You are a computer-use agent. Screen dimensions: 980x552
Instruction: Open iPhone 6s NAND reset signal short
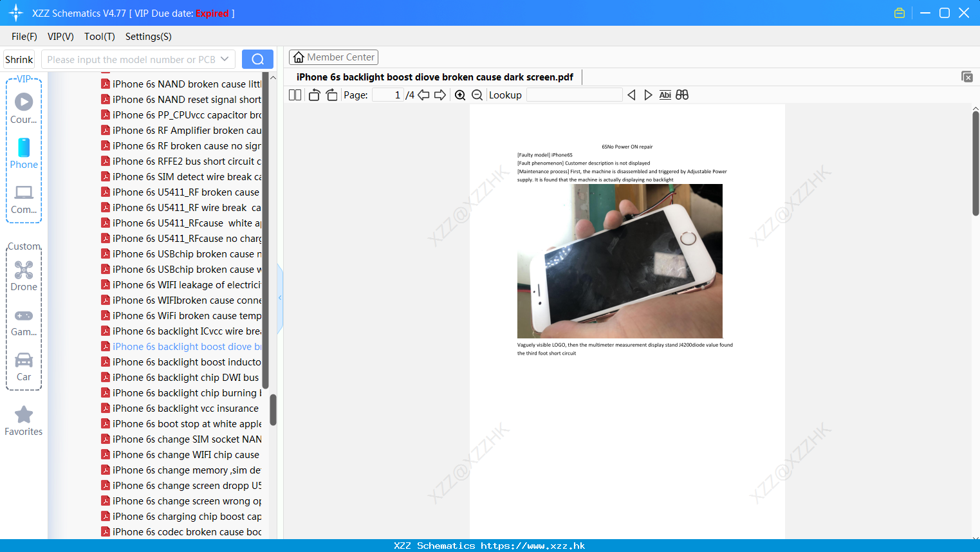[182, 100]
